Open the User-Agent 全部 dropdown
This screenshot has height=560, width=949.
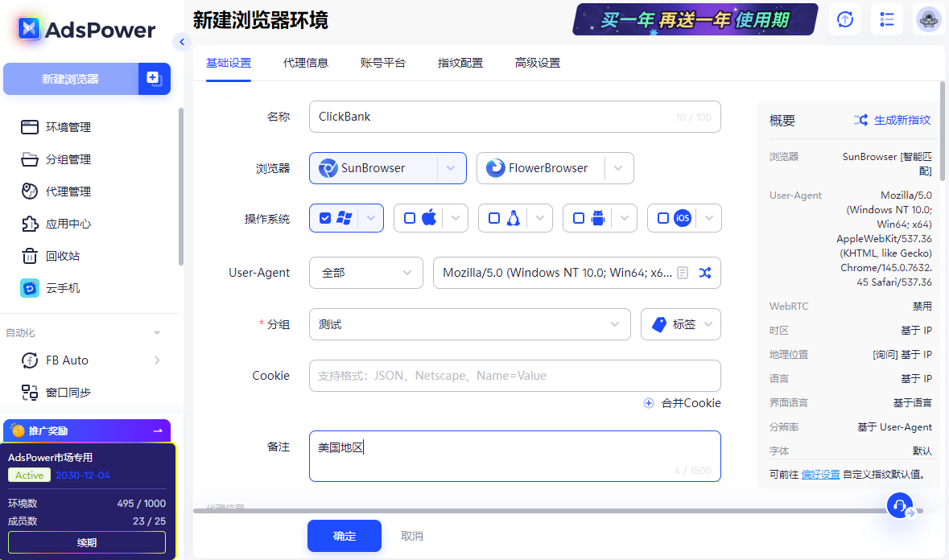click(366, 273)
